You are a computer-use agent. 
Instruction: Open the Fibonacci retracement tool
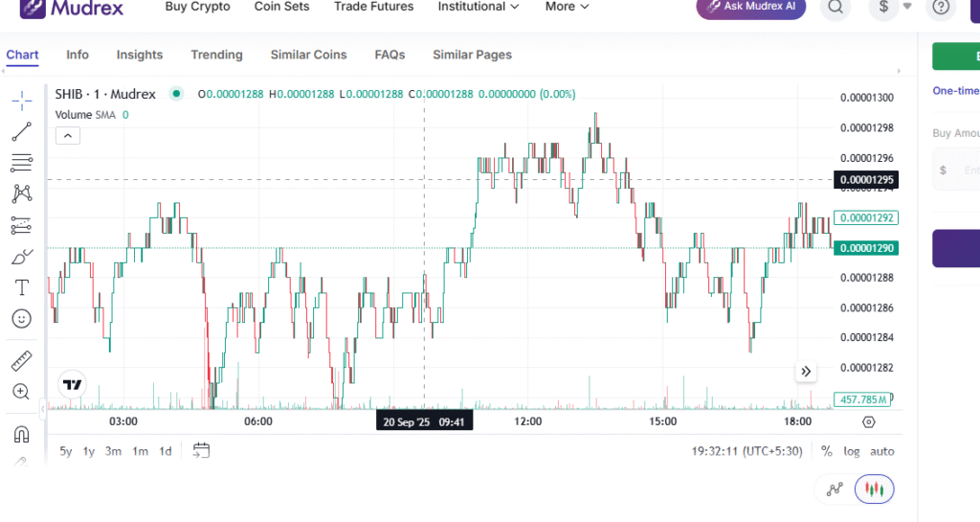21,162
